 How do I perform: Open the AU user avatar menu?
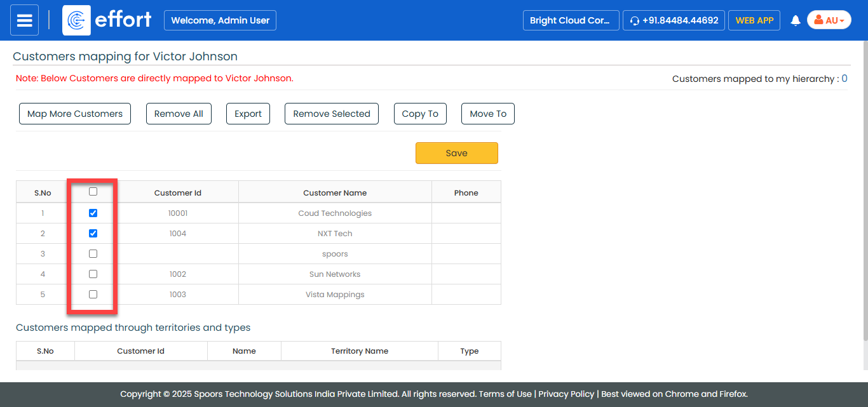tap(829, 20)
